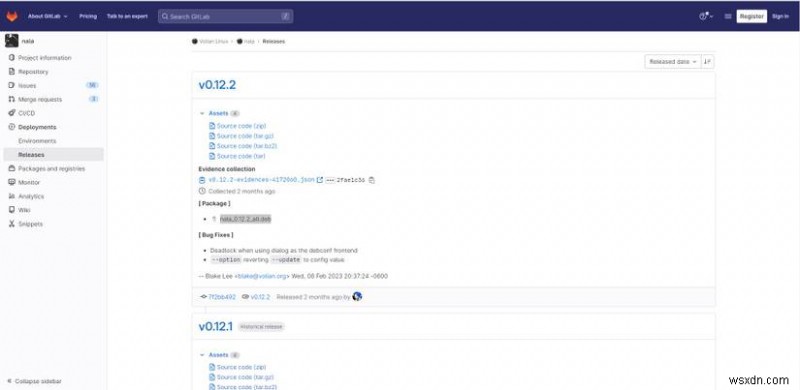Open Talk to an expert
This screenshot has height=390, width=800.
click(127, 16)
